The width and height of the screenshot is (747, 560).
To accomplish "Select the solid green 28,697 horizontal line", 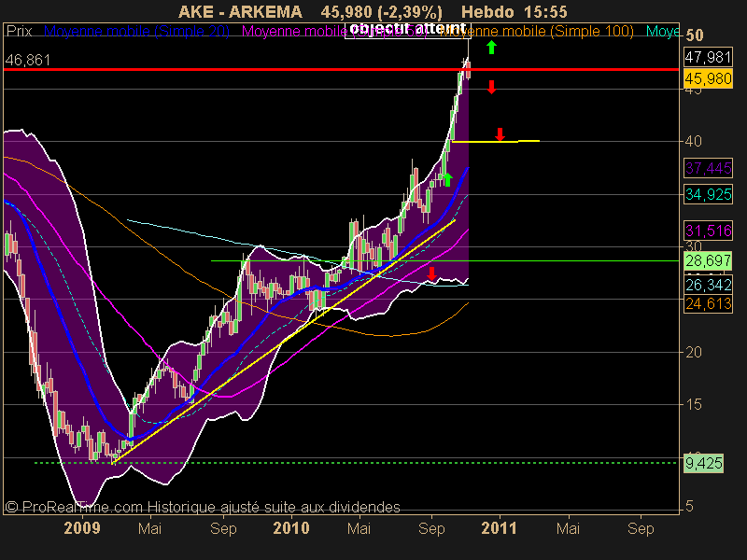I will [x=445, y=261].
